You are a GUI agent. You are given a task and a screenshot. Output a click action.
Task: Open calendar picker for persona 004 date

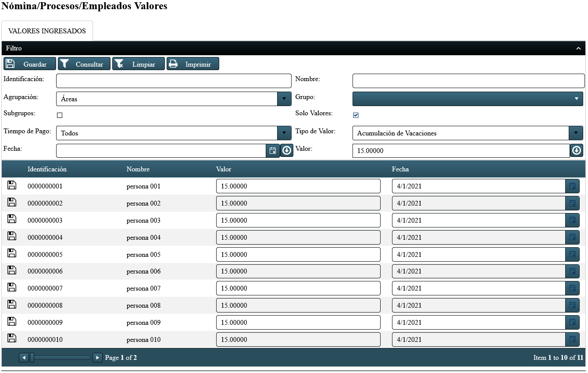point(572,238)
